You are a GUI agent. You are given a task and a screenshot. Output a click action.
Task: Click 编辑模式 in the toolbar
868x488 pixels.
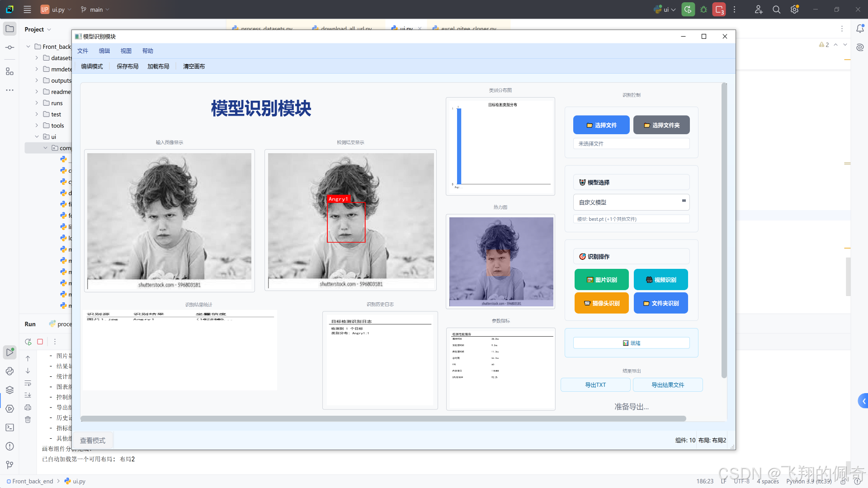tap(92, 66)
